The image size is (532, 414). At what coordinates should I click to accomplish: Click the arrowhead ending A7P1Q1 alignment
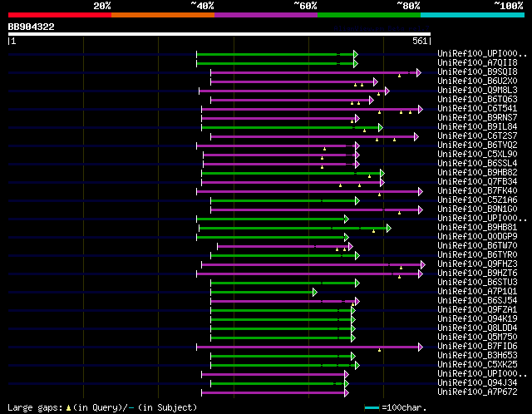[x=315, y=292]
